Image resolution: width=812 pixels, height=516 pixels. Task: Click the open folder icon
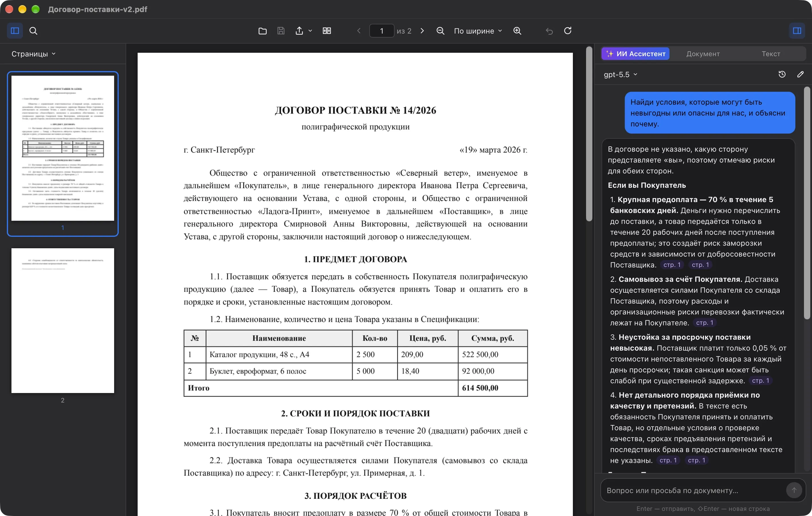pos(262,31)
